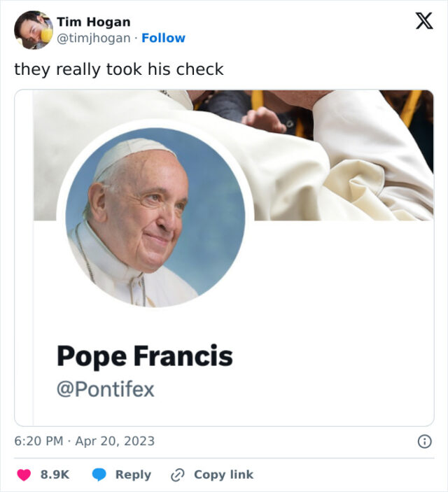448x492 pixels.
Task: Open the tweet info circle icon
Action: tap(423, 442)
